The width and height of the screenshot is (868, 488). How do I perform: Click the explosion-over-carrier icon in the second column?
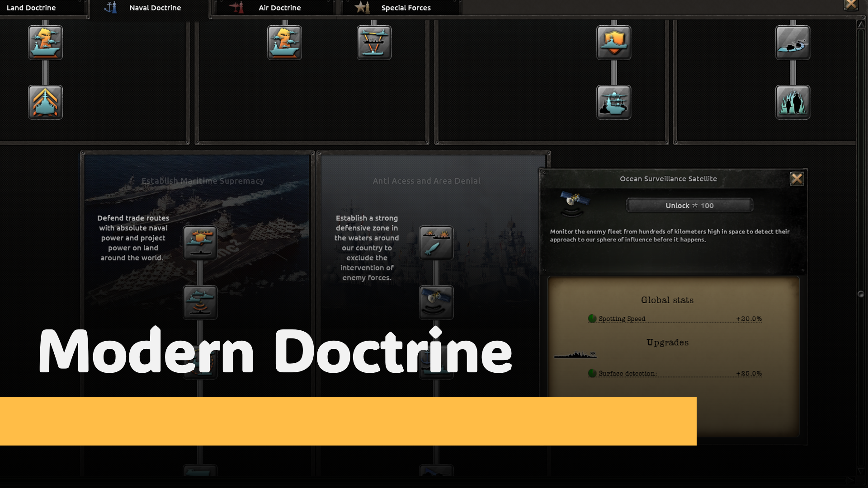click(x=284, y=42)
